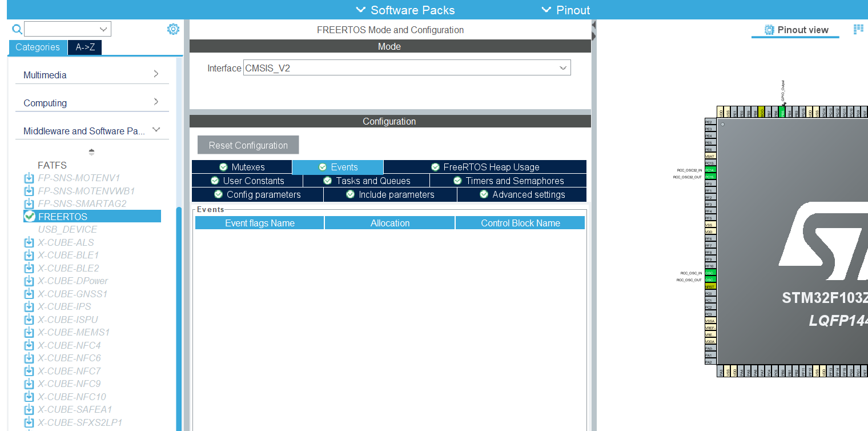Click the Allocation column header
The width and height of the screenshot is (868, 431).
(x=390, y=223)
